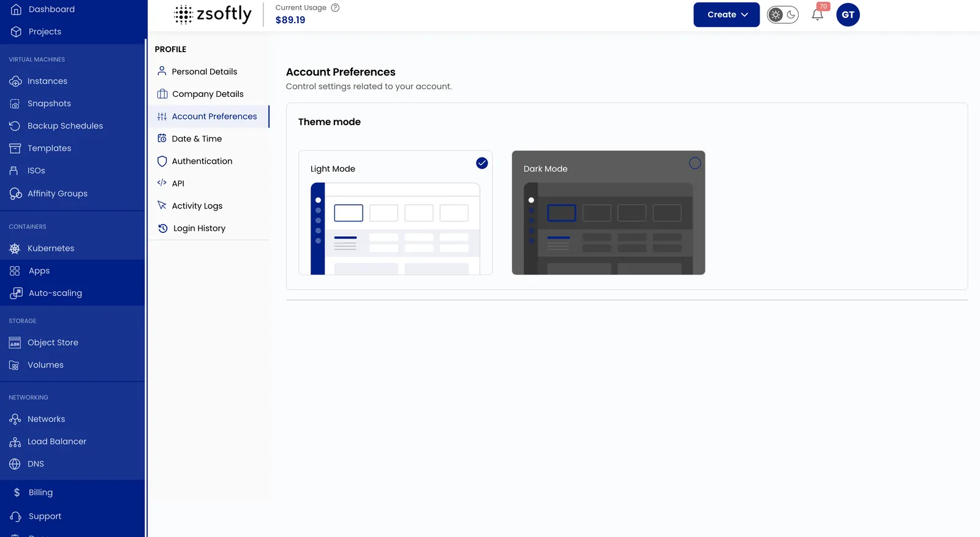
Task: Open the Activity Logs menu item
Action: [209, 206]
